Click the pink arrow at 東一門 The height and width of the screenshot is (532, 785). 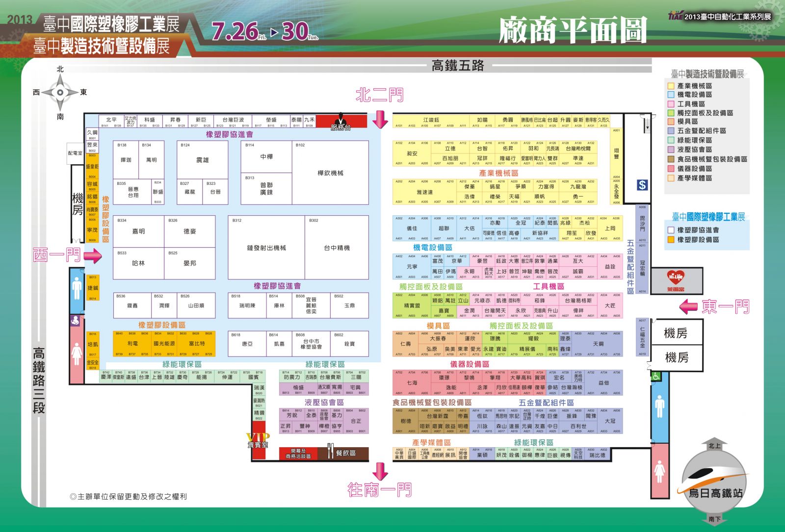(688, 307)
